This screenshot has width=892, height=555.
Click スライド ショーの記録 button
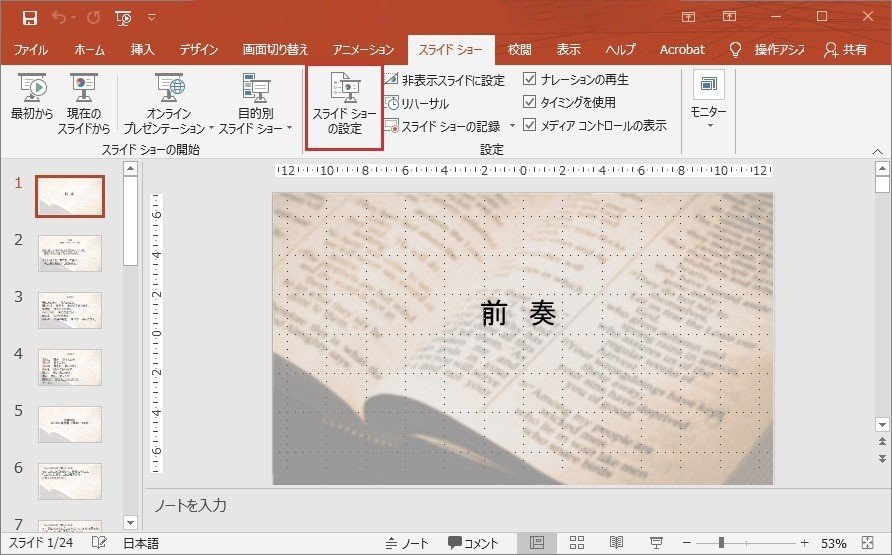click(x=443, y=126)
